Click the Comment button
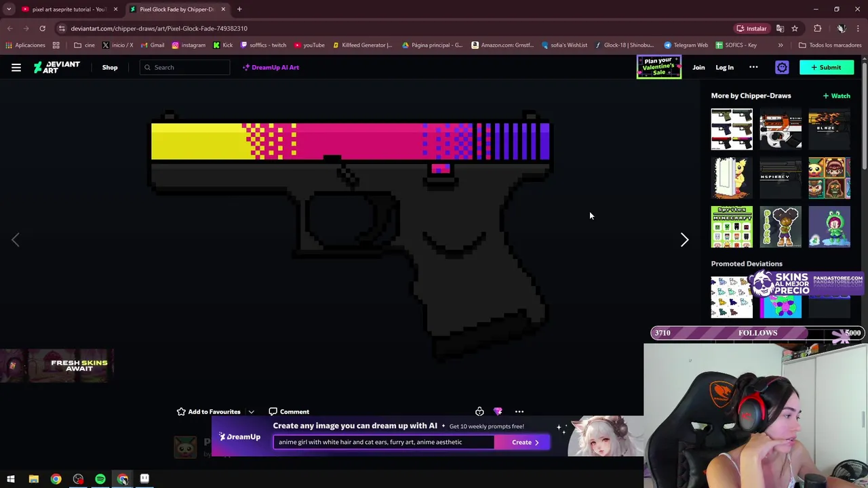The width and height of the screenshot is (868, 488). tap(289, 411)
